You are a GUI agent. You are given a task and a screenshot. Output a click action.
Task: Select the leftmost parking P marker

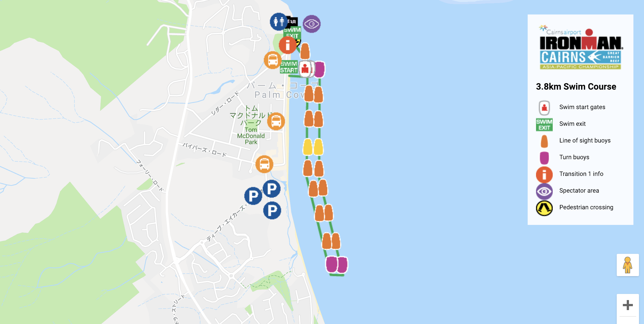click(x=253, y=196)
